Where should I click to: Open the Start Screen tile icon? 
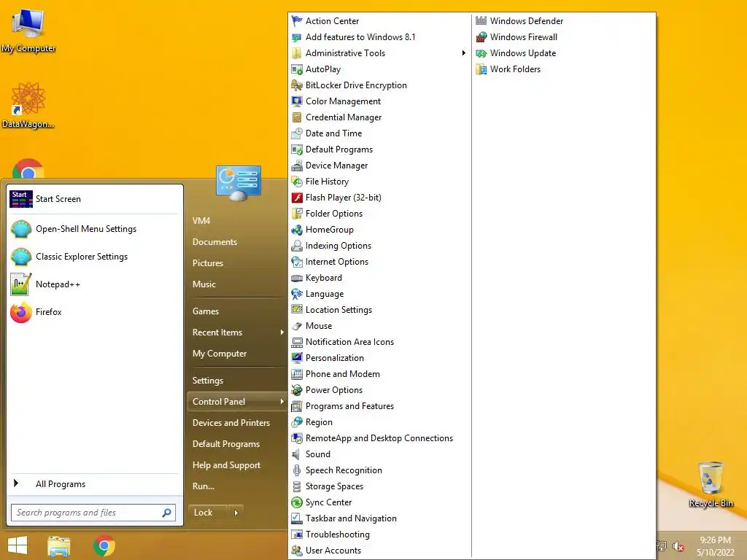21,199
